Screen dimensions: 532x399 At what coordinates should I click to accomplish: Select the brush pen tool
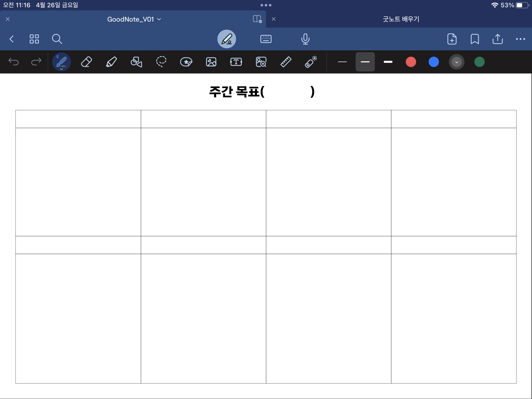click(62, 62)
